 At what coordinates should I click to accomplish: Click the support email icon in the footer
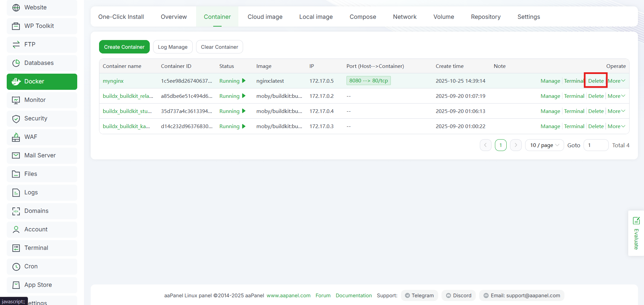click(486, 296)
